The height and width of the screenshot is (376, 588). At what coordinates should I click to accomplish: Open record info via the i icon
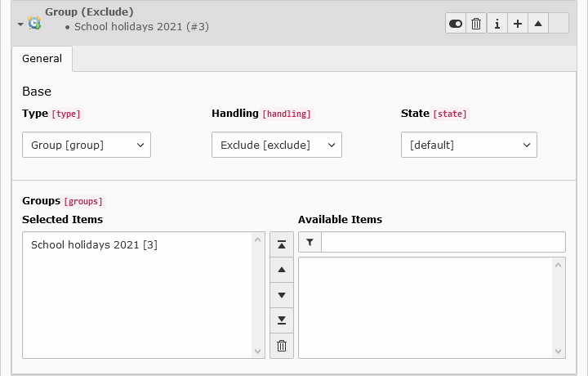[497, 24]
